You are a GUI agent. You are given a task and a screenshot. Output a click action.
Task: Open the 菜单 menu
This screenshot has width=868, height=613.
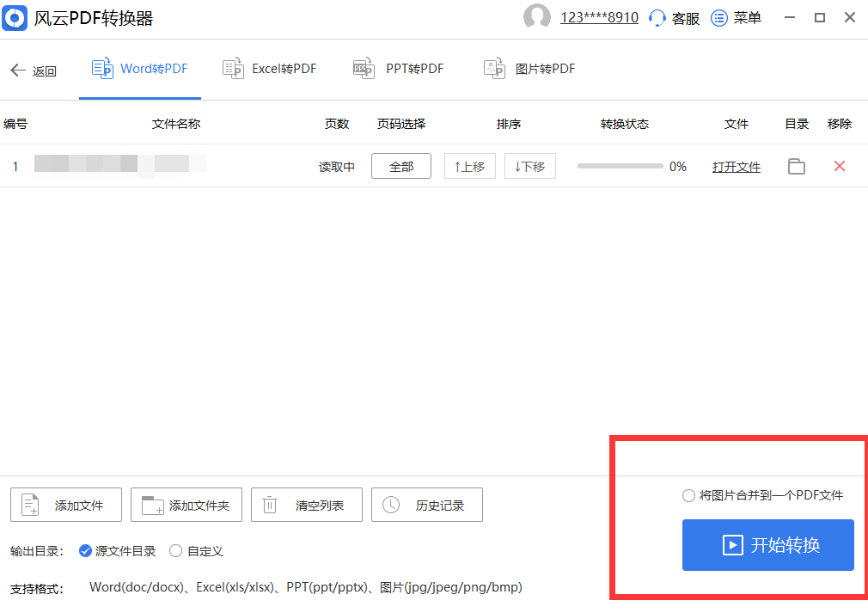click(x=736, y=18)
